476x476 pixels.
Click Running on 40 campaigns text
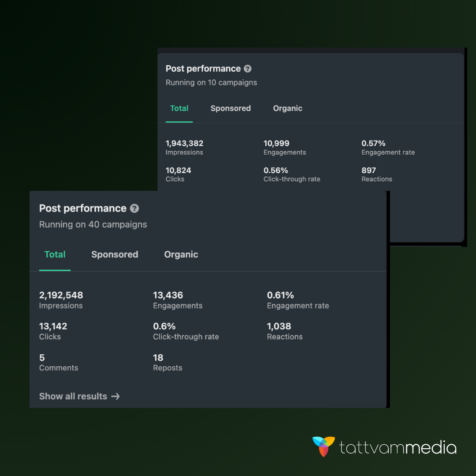click(93, 224)
